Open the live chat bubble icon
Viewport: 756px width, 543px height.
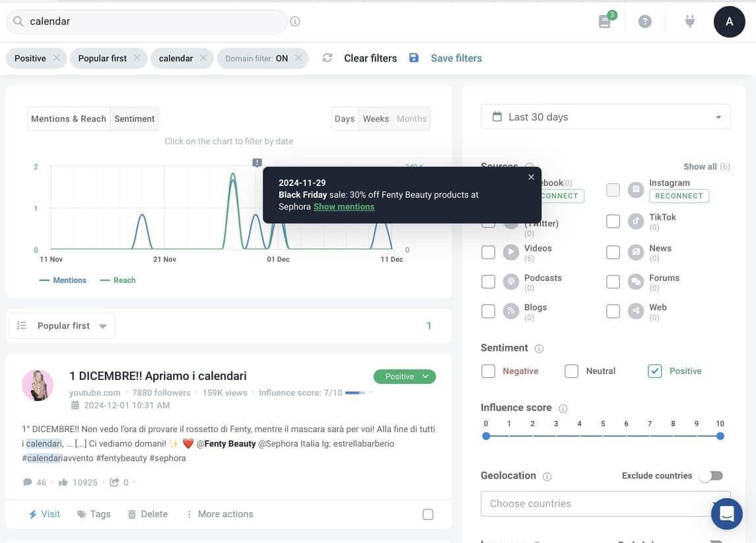[x=726, y=514]
